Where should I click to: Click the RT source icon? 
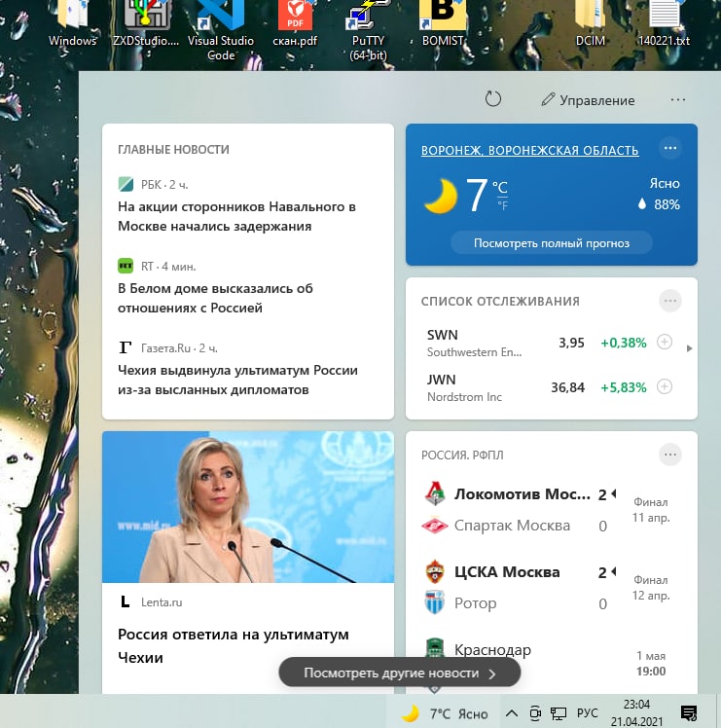click(126, 266)
